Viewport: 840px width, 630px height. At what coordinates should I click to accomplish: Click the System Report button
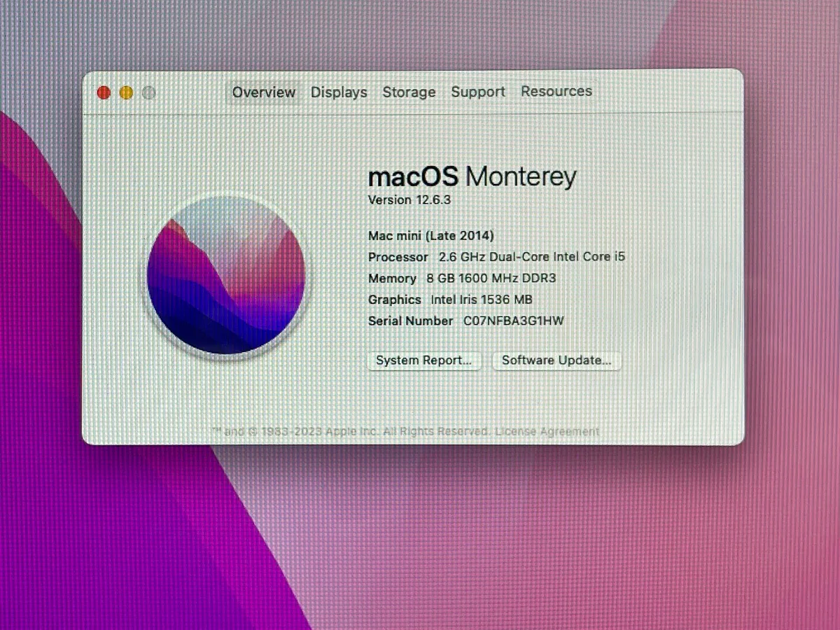tap(424, 360)
